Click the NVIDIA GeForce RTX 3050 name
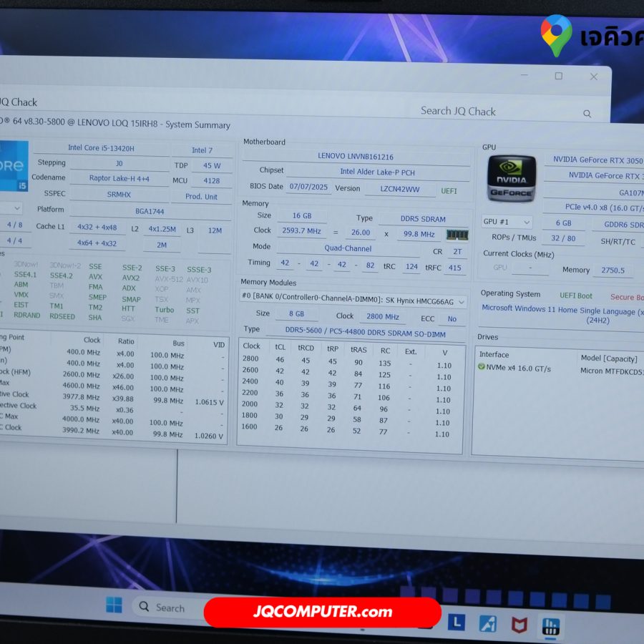Screen dimensions: 644x644 (x=597, y=160)
